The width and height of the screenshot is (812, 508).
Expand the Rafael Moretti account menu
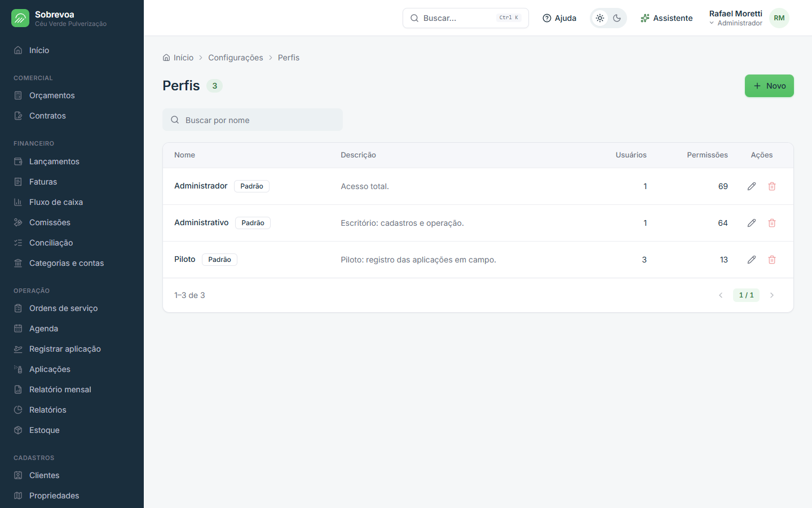tap(736, 18)
